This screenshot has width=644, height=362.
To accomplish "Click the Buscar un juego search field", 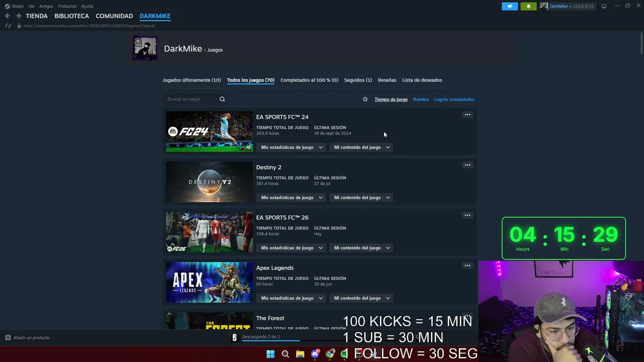I will tap(194, 99).
